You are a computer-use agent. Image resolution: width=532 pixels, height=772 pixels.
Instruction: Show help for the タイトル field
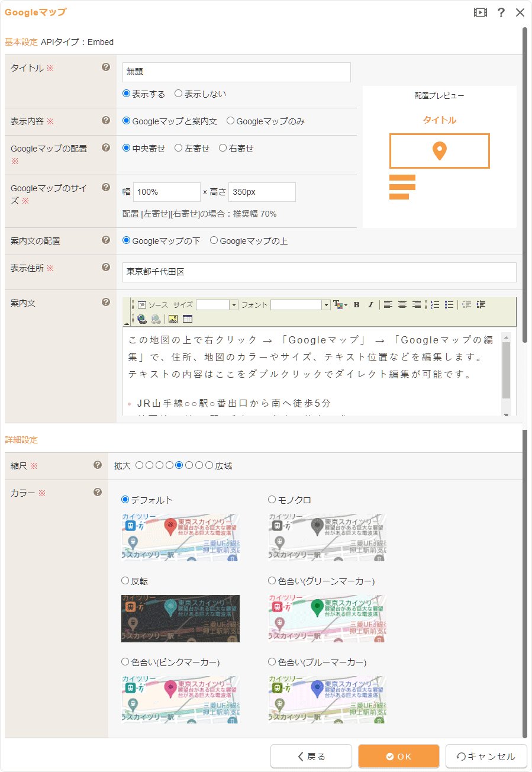[106, 67]
